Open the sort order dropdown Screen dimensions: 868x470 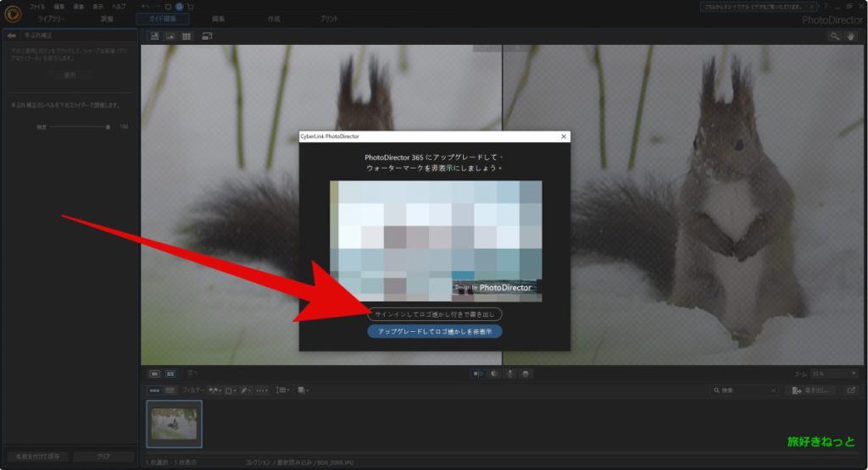coord(283,390)
